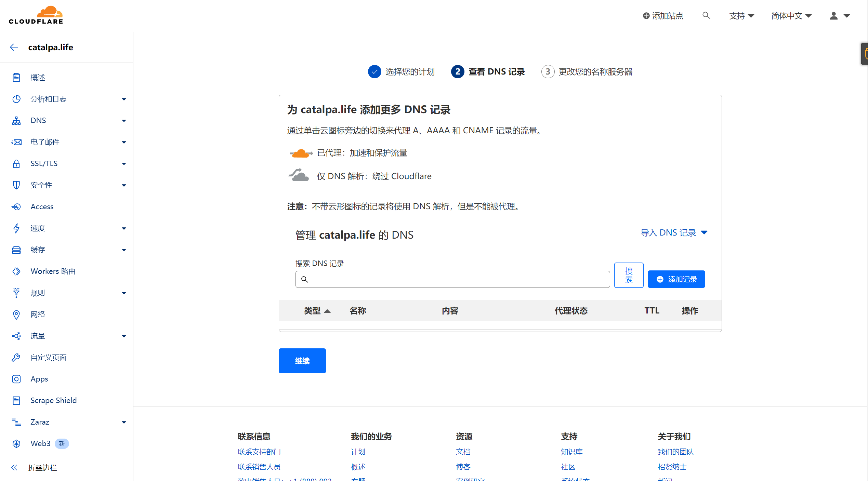Expand the 流量 submenu arrow
This screenshot has width=868, height=481.
click(124, 336)
